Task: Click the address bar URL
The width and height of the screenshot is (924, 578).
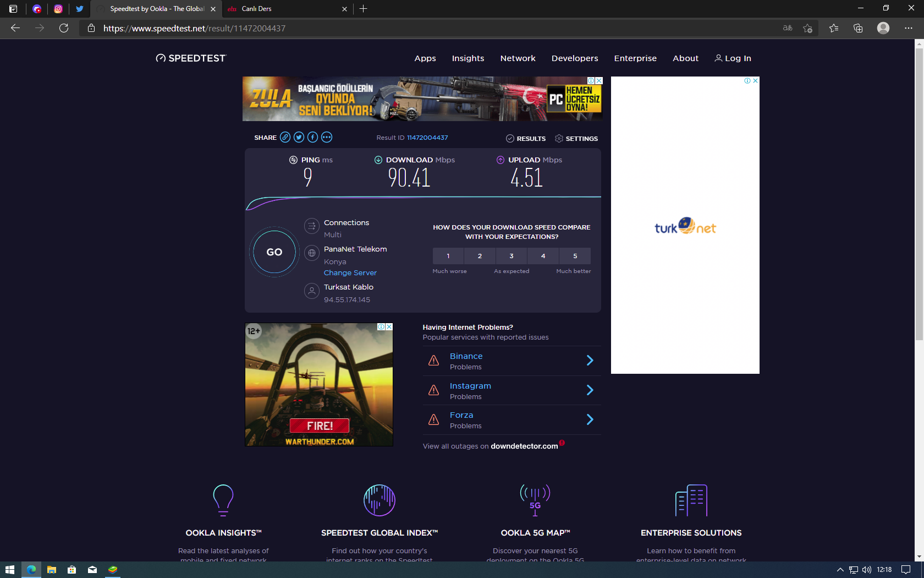Action: click(195, 28)
